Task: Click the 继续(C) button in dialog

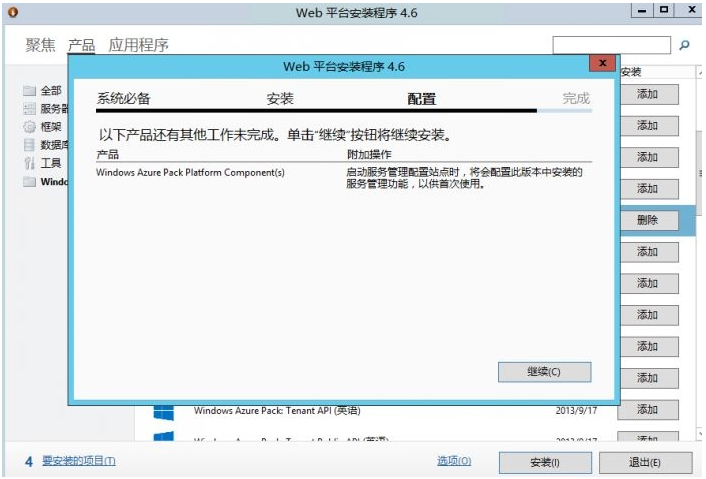Action: coord(544,372)
